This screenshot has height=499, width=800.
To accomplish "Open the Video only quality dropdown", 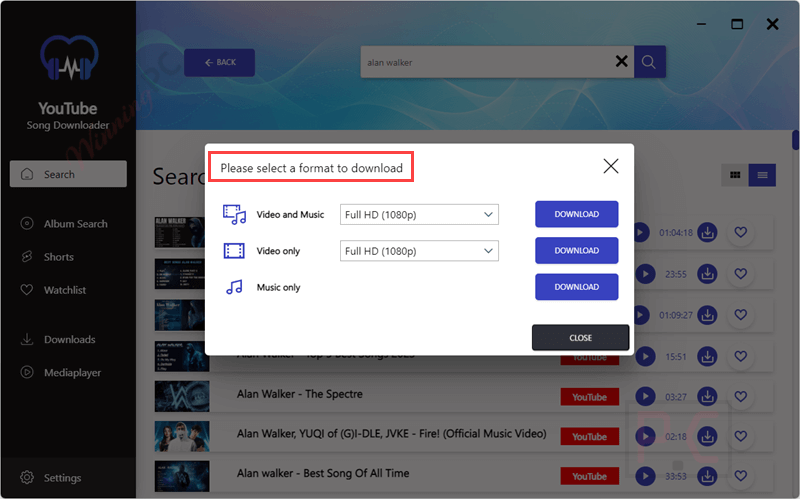I will [419, 251].
